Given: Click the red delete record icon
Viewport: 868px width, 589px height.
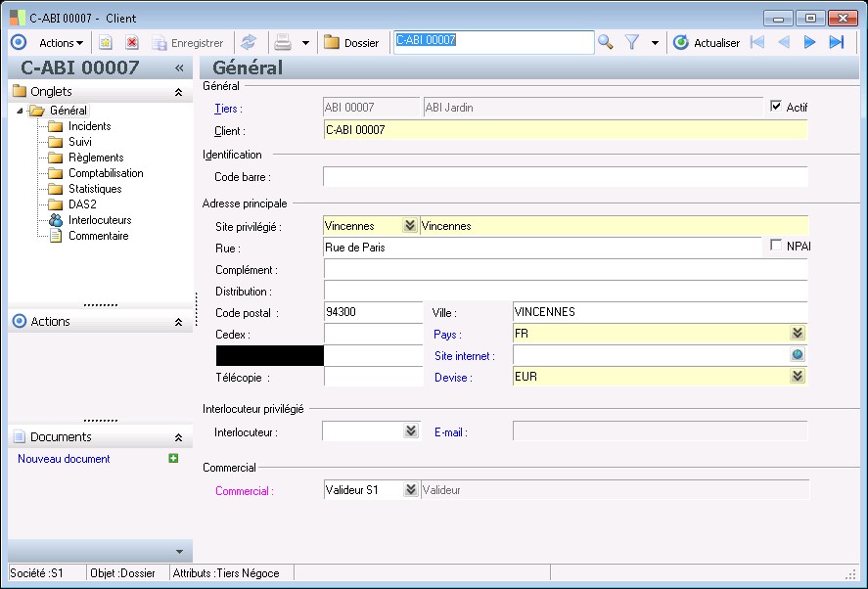Looking at the screenshot, I should point(132,43).
